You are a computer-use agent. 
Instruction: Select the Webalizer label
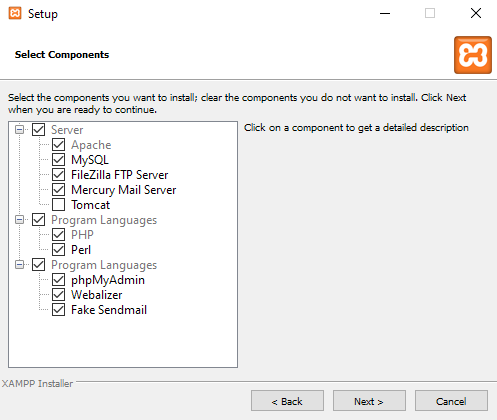click(x=97, y=295)
